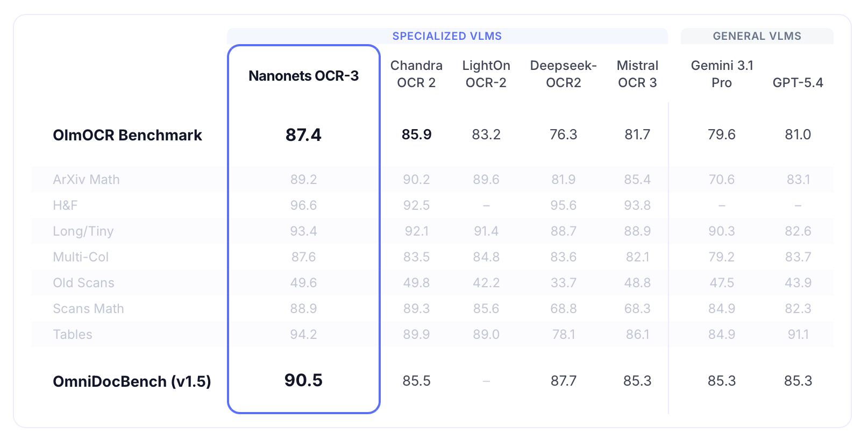
Task: Click the OmniDocBench (v1.5) row label
Action: tap(132, 381)
